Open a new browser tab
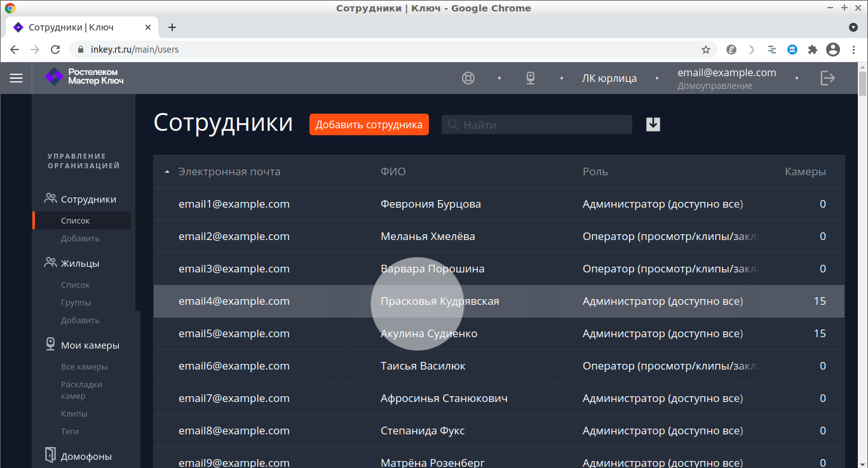The width and height of the screenshot is (868, 468). click(x=172, y=27)
